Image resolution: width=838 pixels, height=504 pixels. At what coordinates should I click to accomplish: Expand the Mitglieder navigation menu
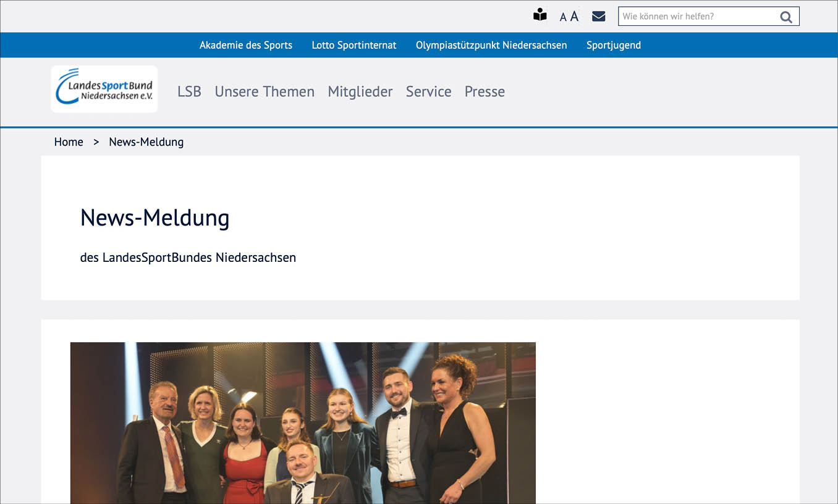coord(360,91)
